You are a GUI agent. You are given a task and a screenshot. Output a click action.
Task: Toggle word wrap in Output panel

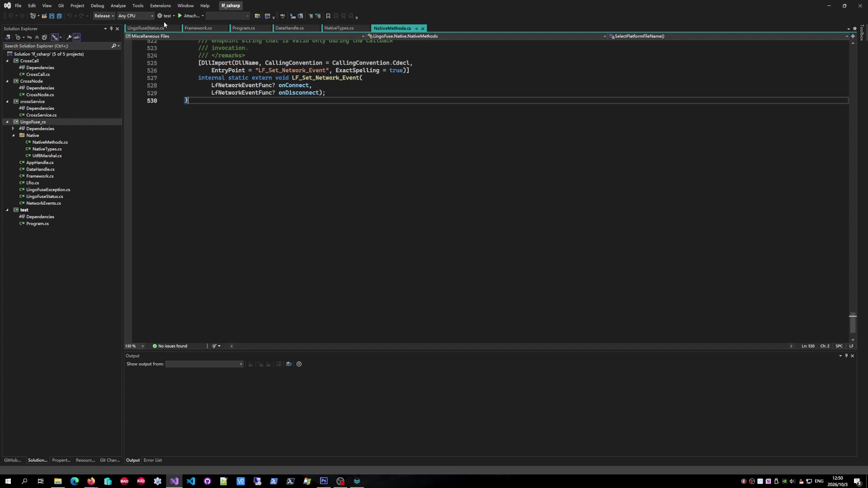click(289, 364)
